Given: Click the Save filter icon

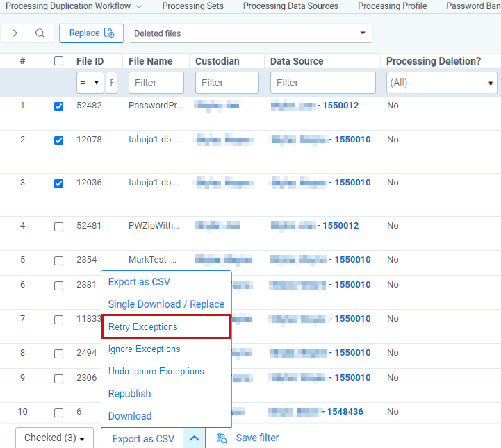Looking at the screenshot, I should click(x=222, y=438).
